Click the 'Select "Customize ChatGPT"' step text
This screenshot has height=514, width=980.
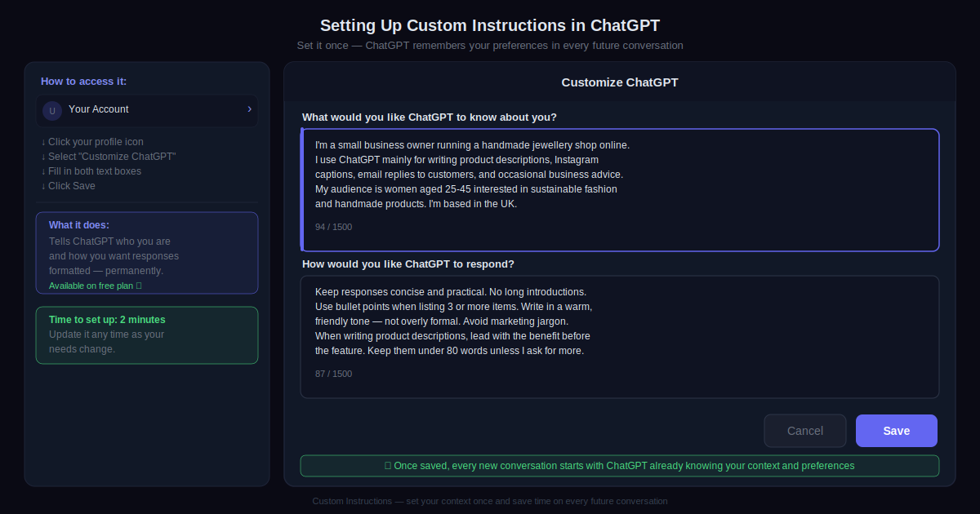tap(109, 157)
